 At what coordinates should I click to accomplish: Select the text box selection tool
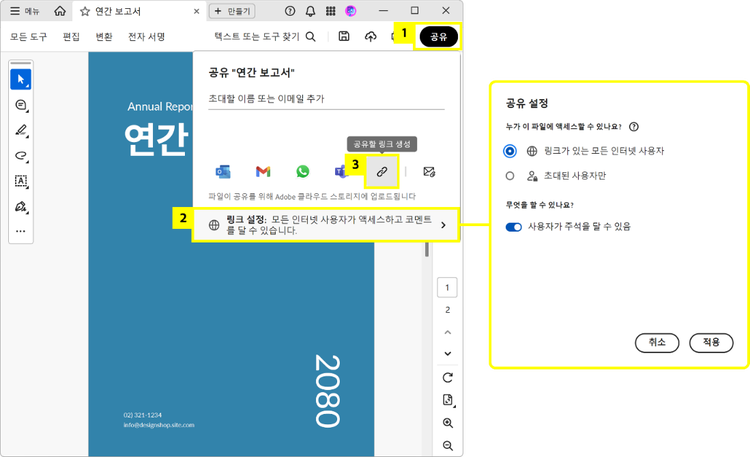21,181
